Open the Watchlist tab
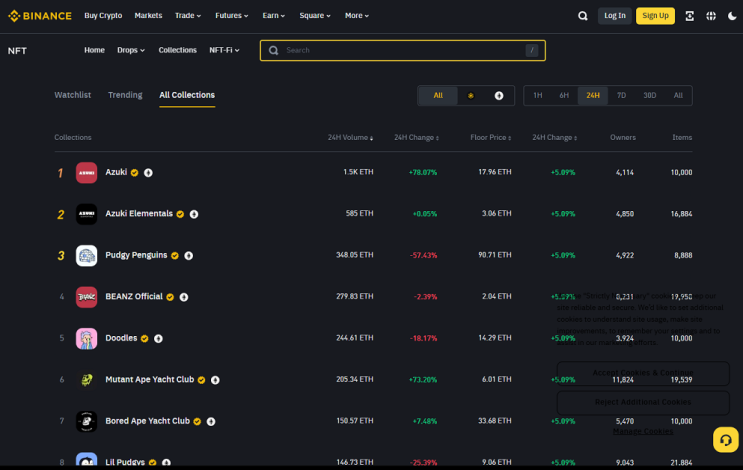 click(72, 95)
